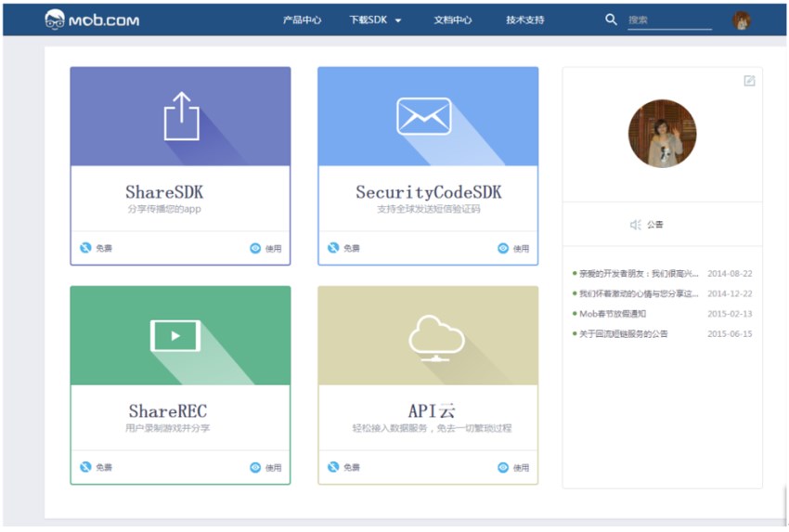Open the ShareSDK title

[x=164, y=192]
